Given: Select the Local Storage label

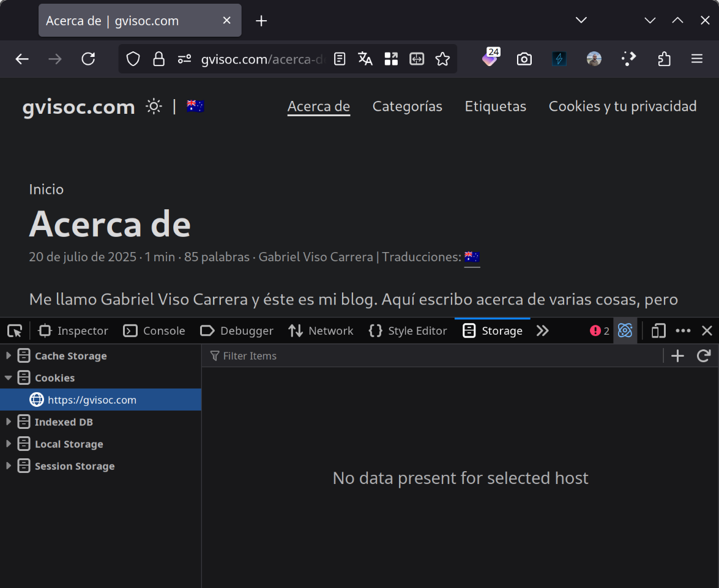Looking at the screenshot, I should tap(69, 444).
